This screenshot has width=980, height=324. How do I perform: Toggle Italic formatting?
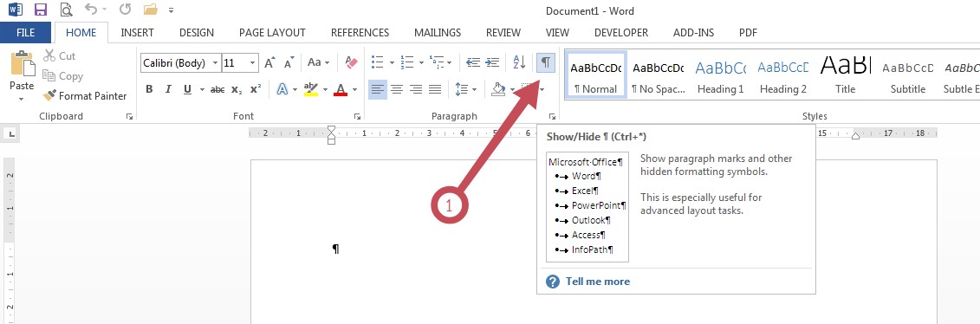168,90
